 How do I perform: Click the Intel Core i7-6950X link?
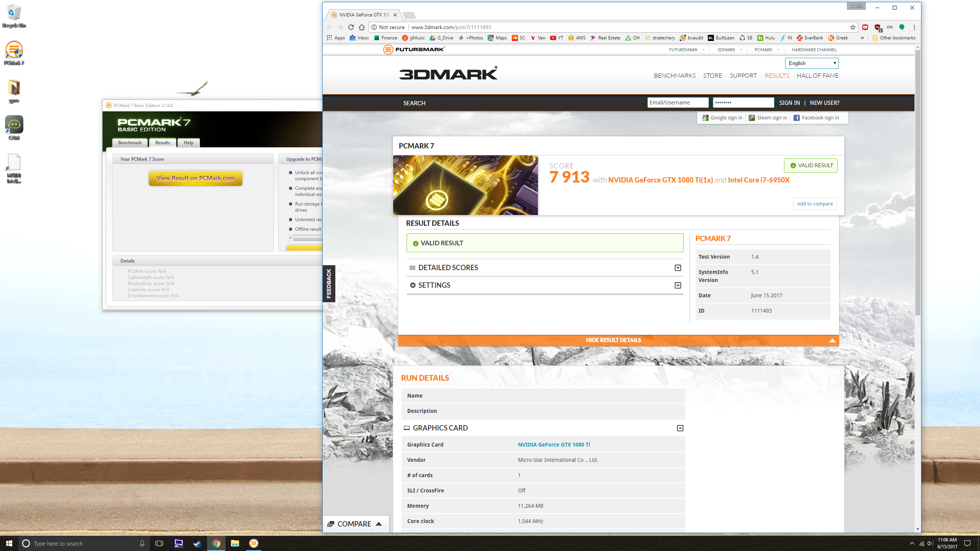[x=759, y=180]
